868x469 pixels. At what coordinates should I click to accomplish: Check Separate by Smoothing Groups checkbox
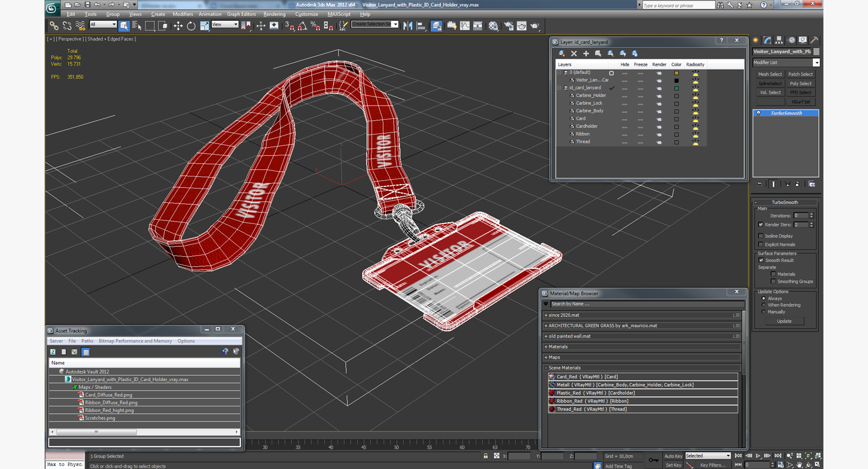(x=773, y=281)
